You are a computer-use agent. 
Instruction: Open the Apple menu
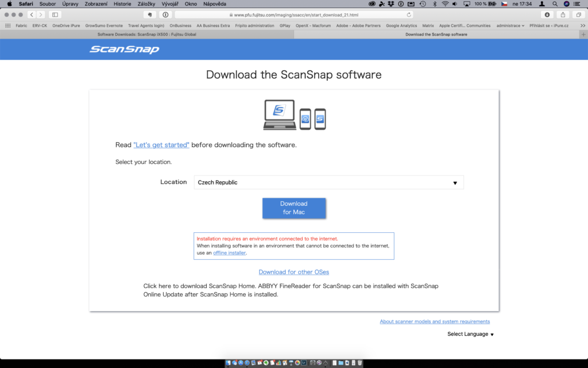point(9,4)
